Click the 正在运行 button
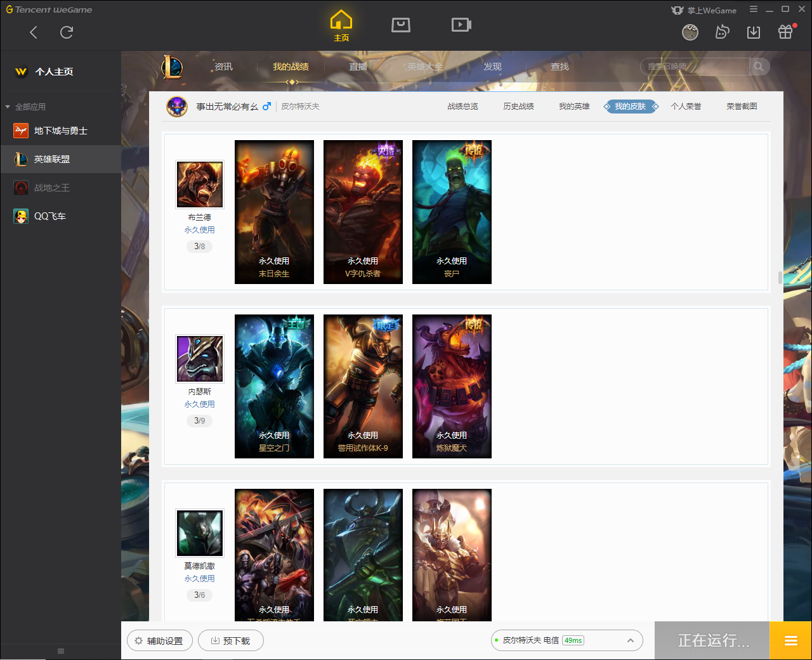Image resolution: width=812 pixels, height=660 pixels. point(712,640)
